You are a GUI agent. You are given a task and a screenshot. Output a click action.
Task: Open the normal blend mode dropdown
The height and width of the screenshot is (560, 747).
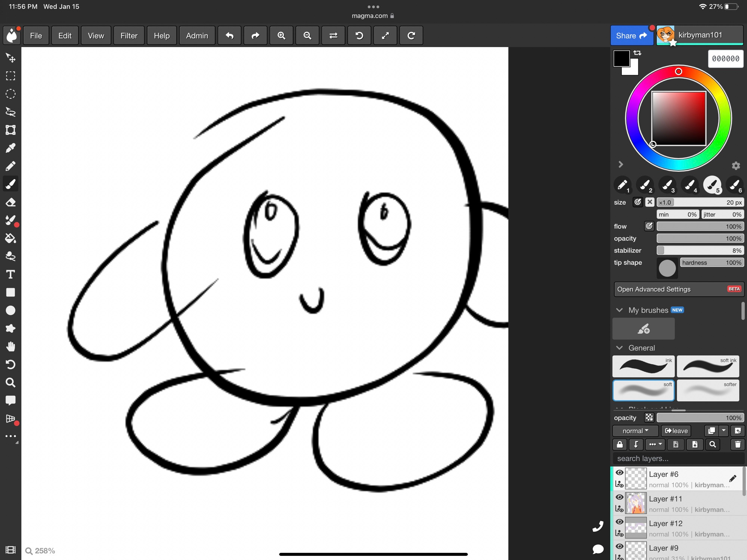click(x=635, y=431)
